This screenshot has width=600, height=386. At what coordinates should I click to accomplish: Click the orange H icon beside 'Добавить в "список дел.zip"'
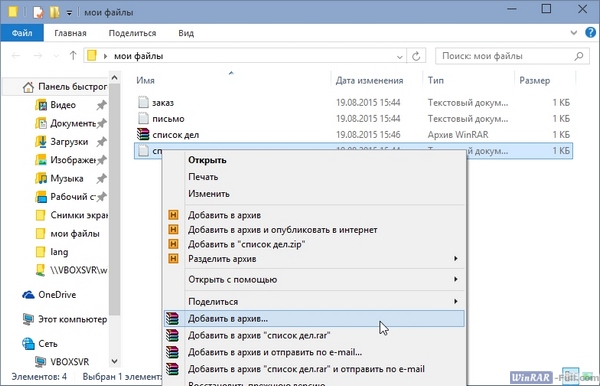click(x=173, y=244)
